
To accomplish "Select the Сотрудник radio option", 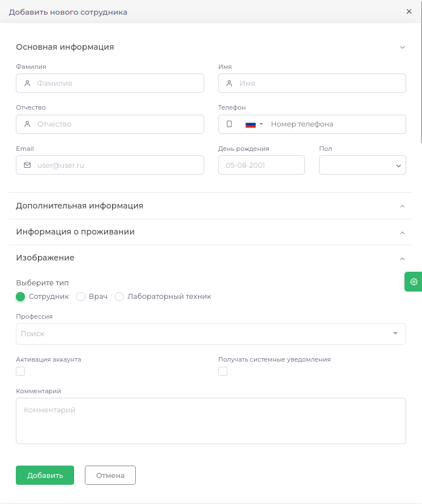I will coord(20,297).
